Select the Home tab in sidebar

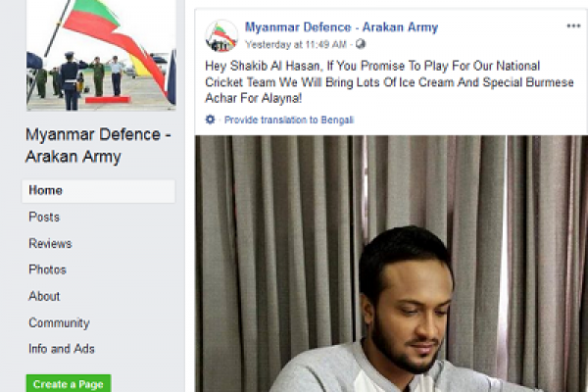pyautogui.click(x=98, y=191)
